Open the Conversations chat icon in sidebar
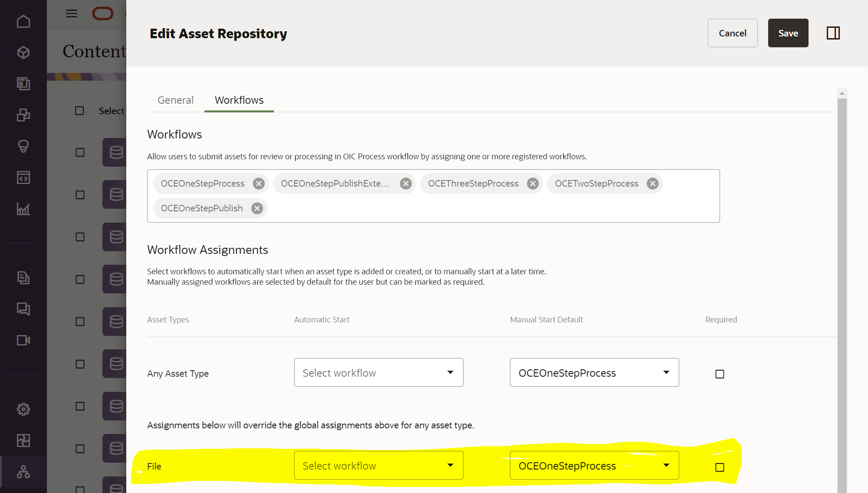Viewport: 868px width, 493px height. click(x=23, y=309)
